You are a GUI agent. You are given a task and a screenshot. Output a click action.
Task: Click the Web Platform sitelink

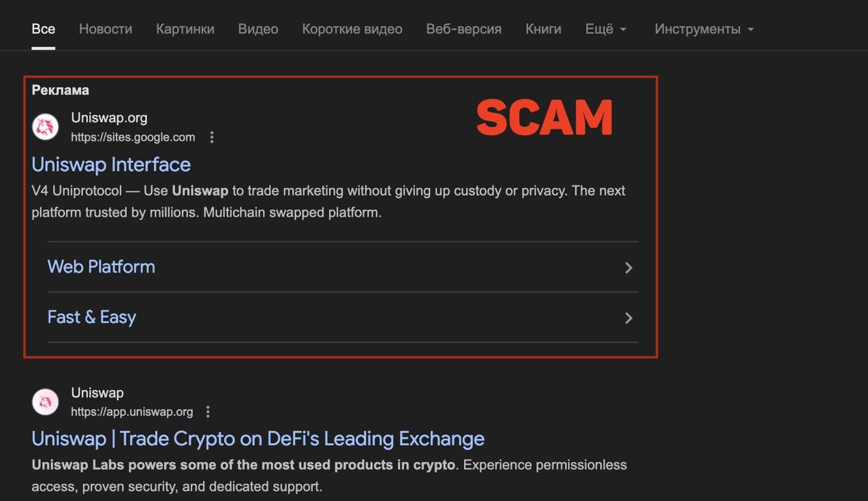coord(102,267)
